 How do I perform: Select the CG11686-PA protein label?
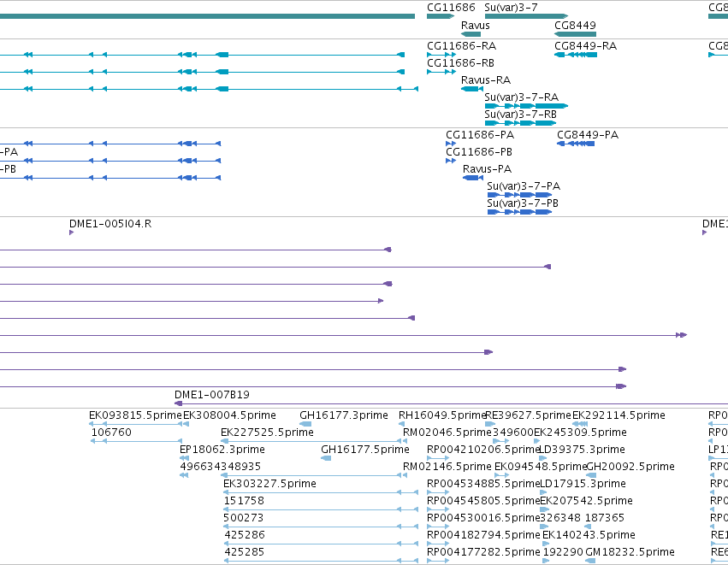(x=480, y=135)
